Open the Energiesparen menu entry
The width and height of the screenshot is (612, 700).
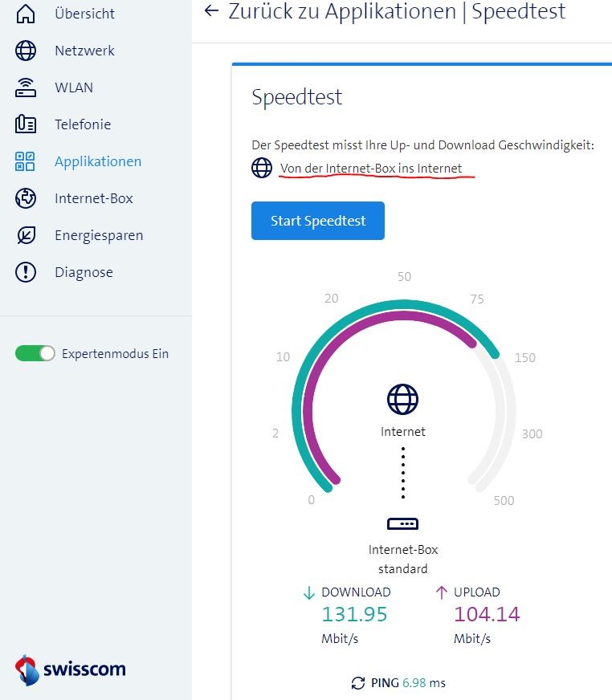99,235
